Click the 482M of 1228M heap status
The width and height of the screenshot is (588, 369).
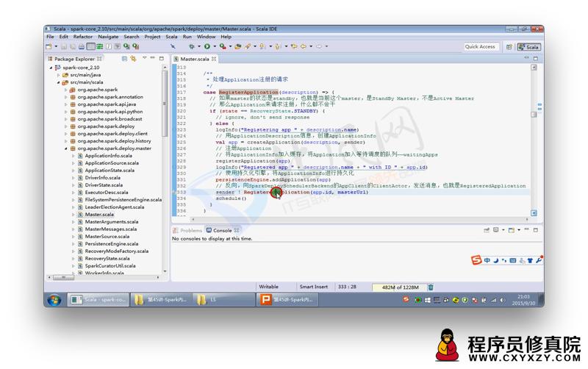coord(400,287)
